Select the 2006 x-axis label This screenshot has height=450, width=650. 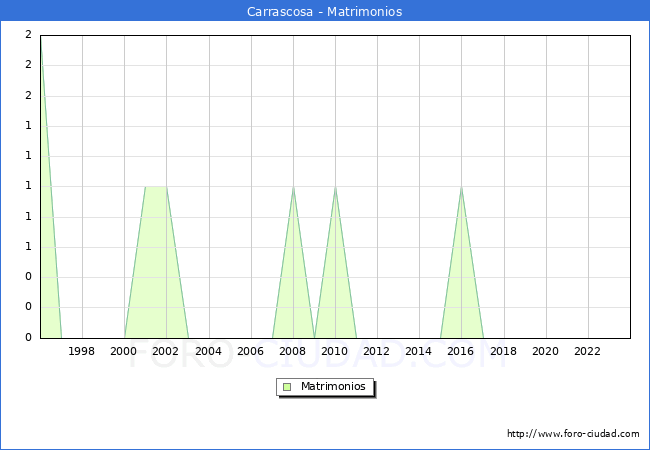tap(250, 351)
